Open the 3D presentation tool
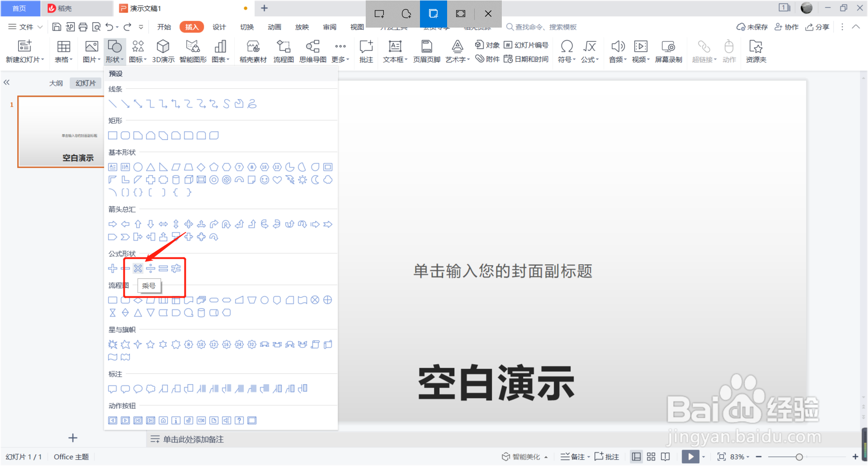The image size is (868, 466). pos(163,51)
